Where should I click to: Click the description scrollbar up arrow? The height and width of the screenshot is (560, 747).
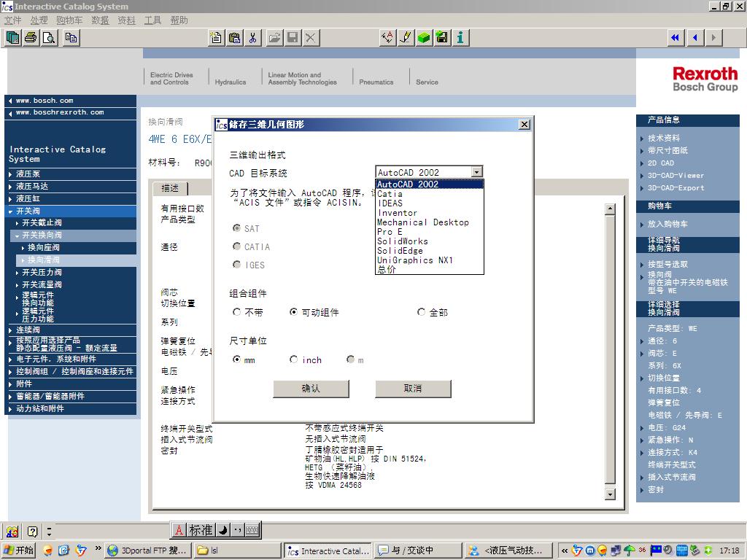[610, 209]
